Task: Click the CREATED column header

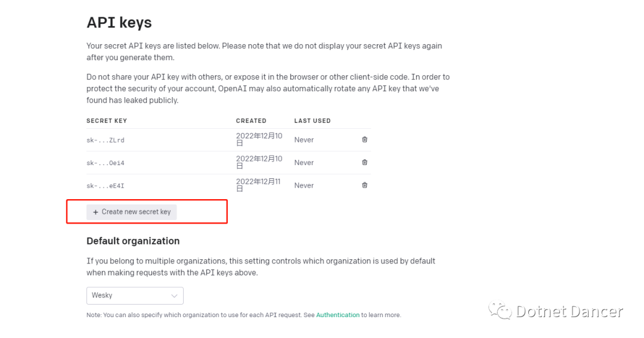Action: [251, 121]
